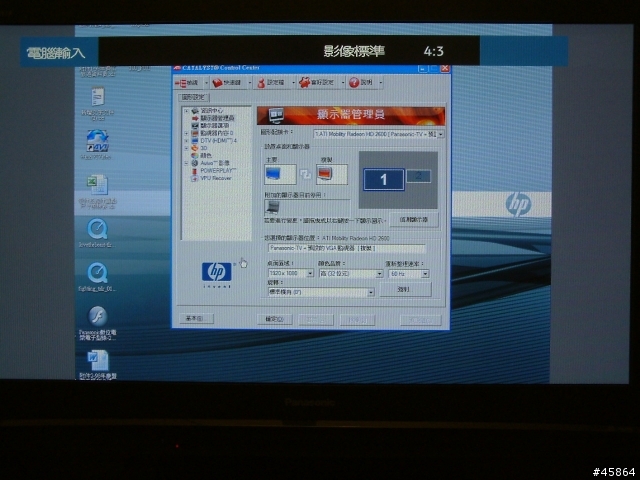Open the 設定檔 profiles toolbar button

270,83
